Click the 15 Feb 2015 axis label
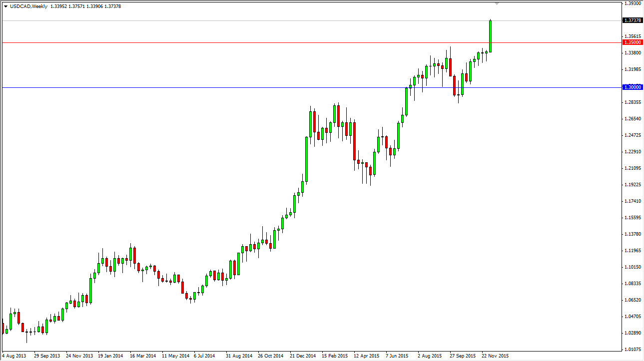The image size is (644, 361). tap(334, 356)
